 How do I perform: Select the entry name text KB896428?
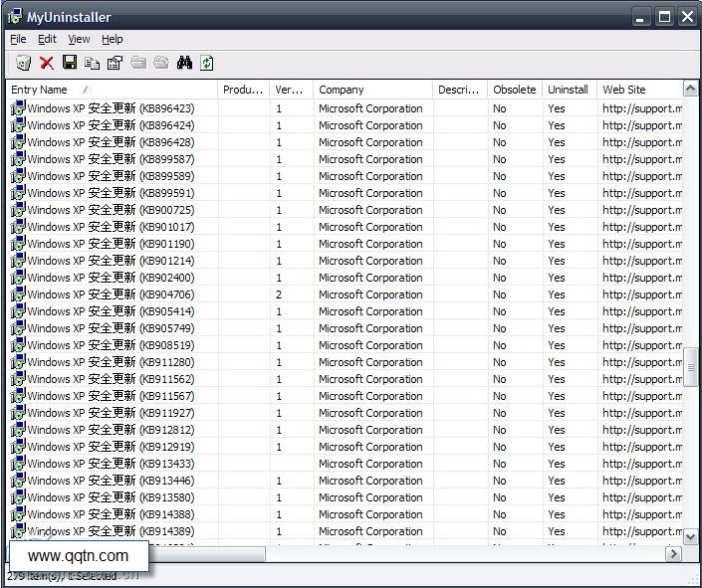coord(112,142)
